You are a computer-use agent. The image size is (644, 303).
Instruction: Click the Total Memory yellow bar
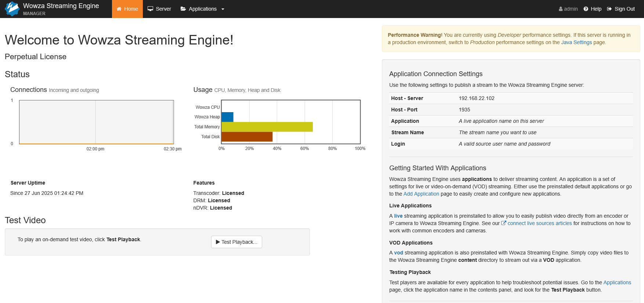267,127
